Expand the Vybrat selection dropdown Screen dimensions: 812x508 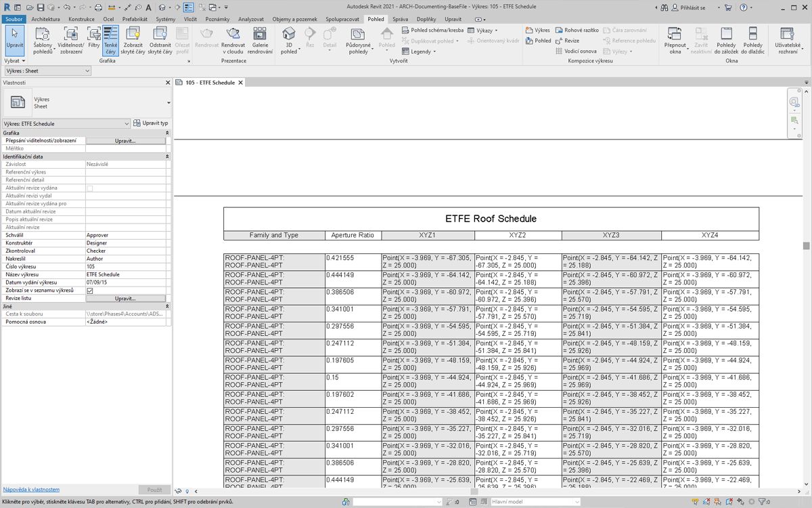coord(16,61)
